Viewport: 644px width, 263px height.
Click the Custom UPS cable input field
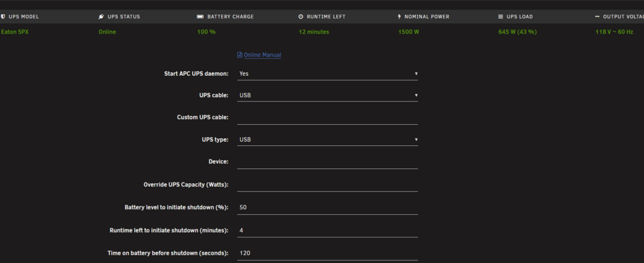[x=327, y=118]
